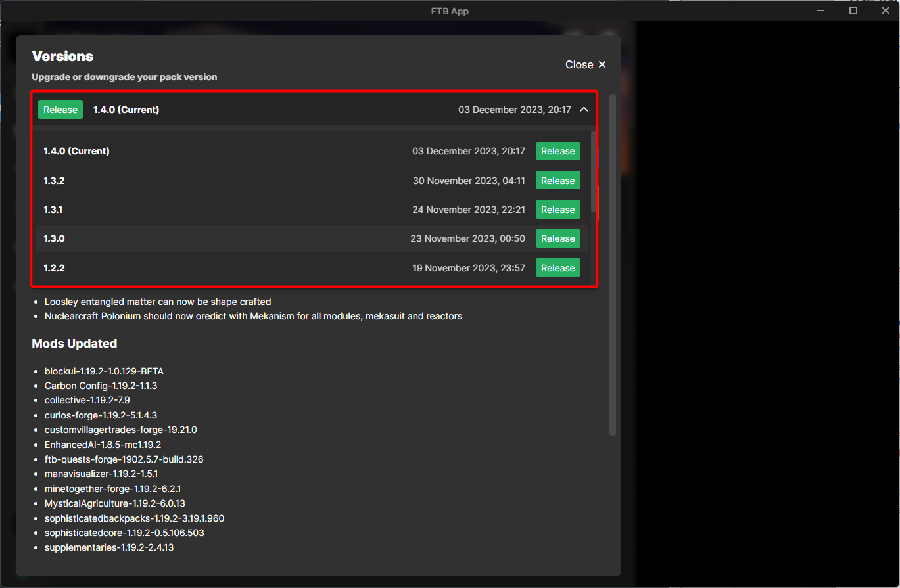Viewport: 900px width, 588px height.
Task: Click Release badge on the 1.3.2 row
Action: coord(558,181)
